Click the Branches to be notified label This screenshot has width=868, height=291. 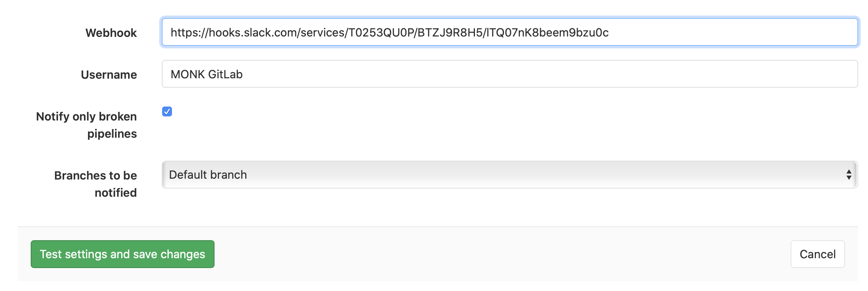pos(95,184)
